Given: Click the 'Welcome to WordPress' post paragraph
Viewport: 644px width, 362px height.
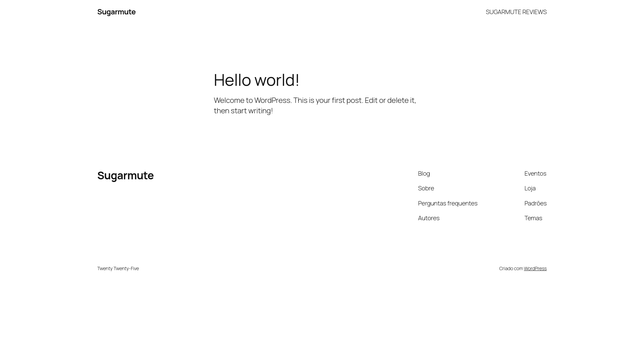Looking at the screenshot, I should pos(315,105).
